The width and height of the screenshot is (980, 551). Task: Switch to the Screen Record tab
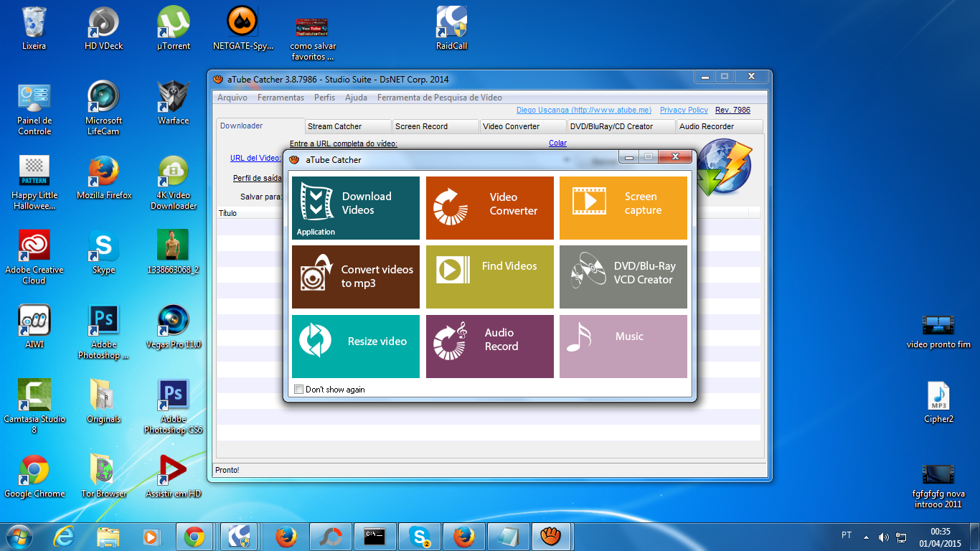point(435,126)
